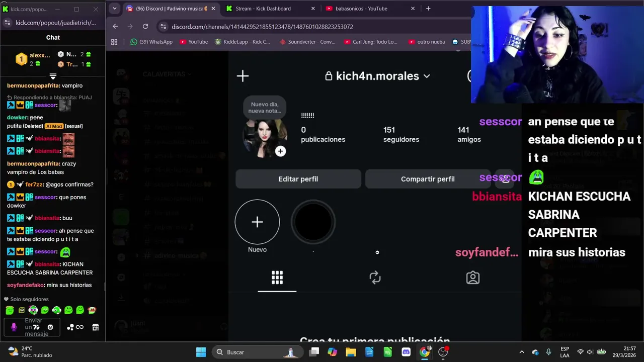This screenshot has height=362, width=644.
Task: Switch to the Stream - Kick Dashboard tab
Action: pos(271,9)
